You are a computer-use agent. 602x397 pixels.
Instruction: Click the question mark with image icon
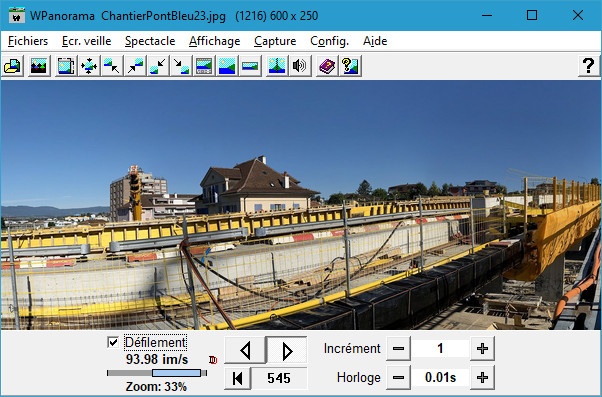coord(350,66)
